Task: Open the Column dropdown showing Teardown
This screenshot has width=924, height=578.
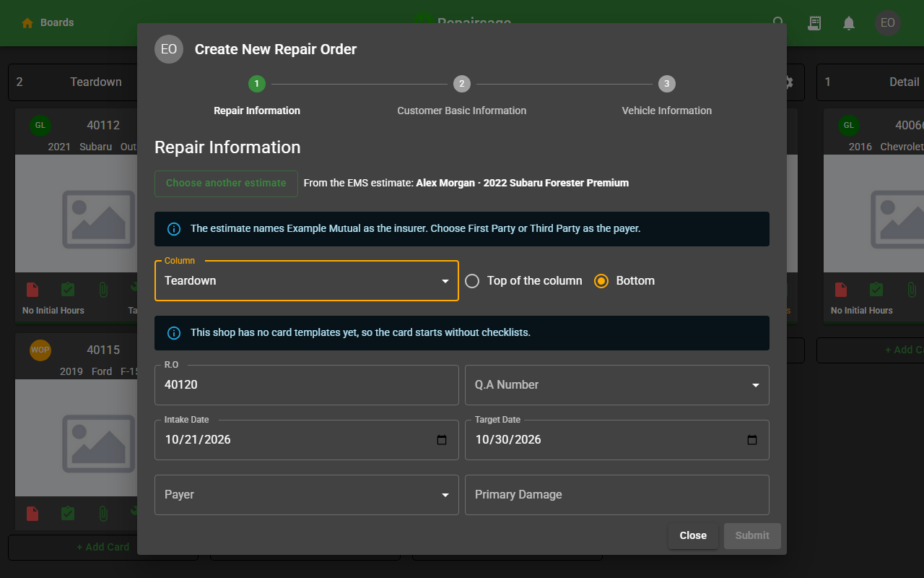Action: click(x=307, y=281)
